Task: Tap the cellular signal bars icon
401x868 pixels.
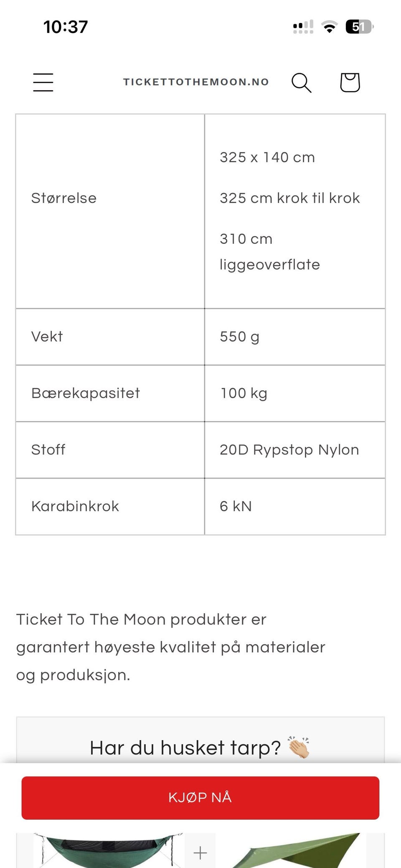Action: point(303,27)
